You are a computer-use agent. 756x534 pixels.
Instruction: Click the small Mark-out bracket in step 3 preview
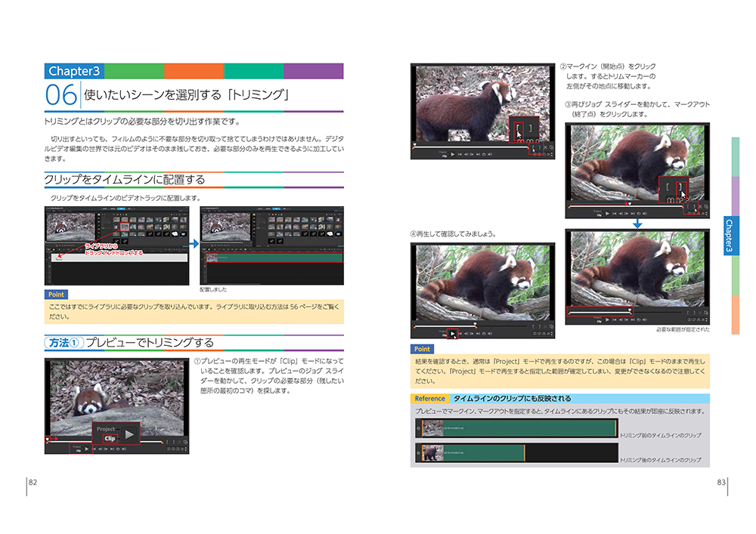tap(693, 208)
